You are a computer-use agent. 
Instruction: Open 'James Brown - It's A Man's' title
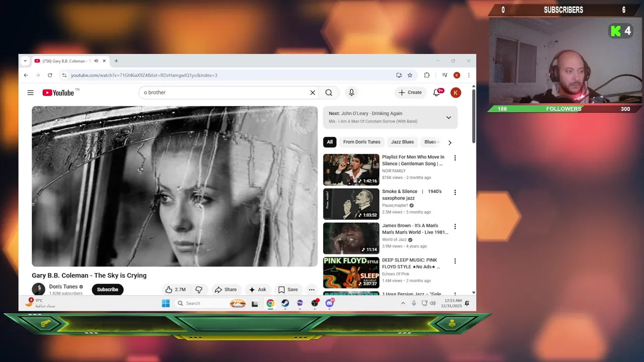click(x=415, y=229)
